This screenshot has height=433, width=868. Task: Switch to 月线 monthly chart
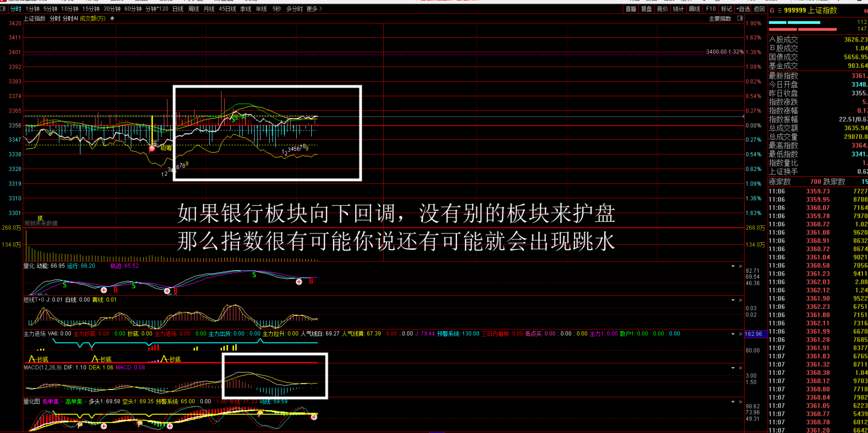coord(209,9)
